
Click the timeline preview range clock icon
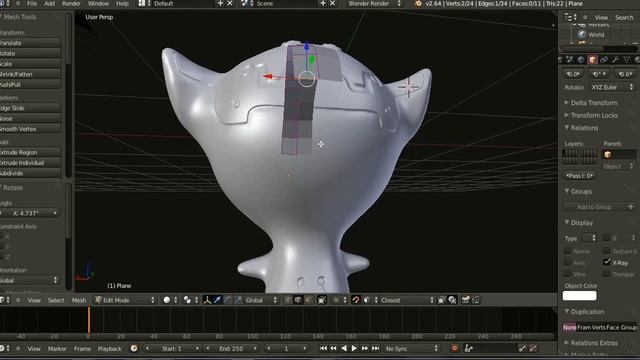134,349
